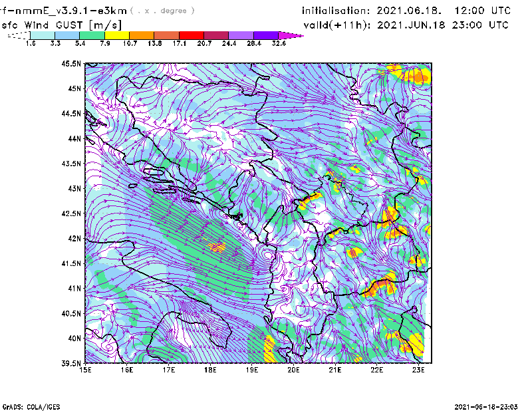Click the light blue legend swatch after 3.3
Image resolution: width=532 pixels, height=411 pixels.
click(67, 35)
